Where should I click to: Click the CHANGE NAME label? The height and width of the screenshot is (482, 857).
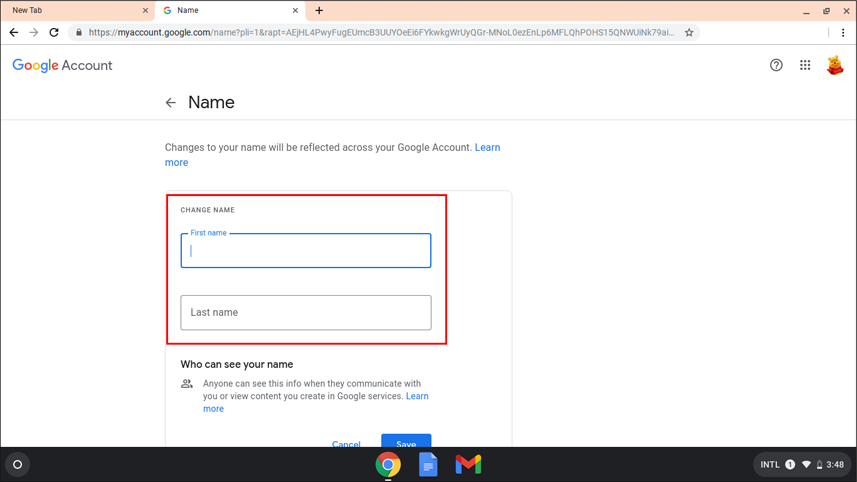click(x=208, y=210)
